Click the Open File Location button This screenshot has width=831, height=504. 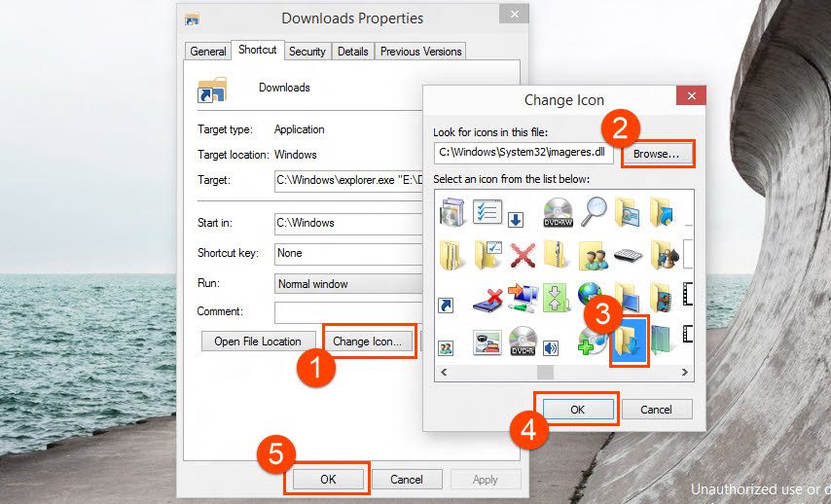258,342
